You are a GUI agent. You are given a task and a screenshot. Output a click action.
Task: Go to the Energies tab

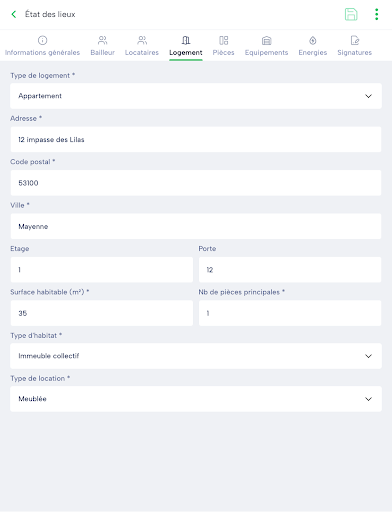(x=313, y=45)
